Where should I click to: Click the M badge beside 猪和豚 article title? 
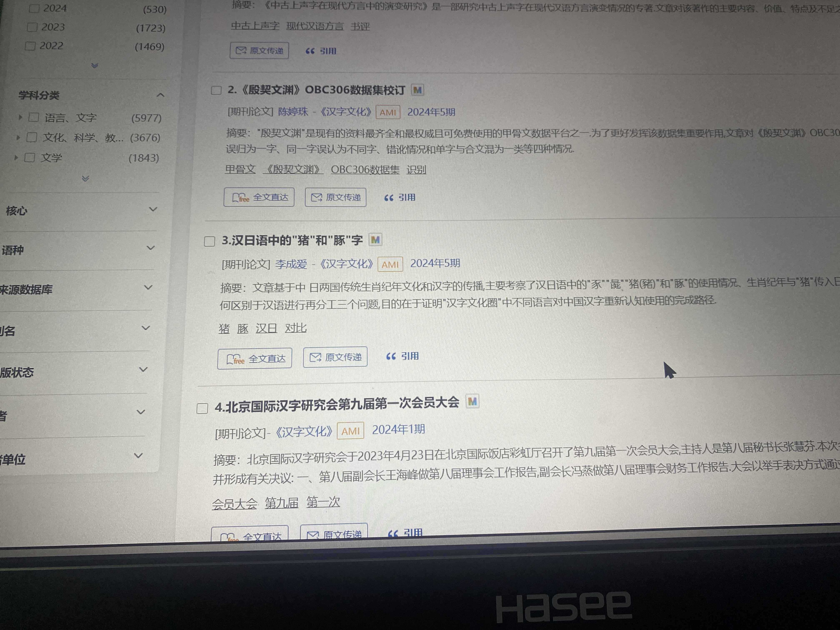[x=375, y=240]
